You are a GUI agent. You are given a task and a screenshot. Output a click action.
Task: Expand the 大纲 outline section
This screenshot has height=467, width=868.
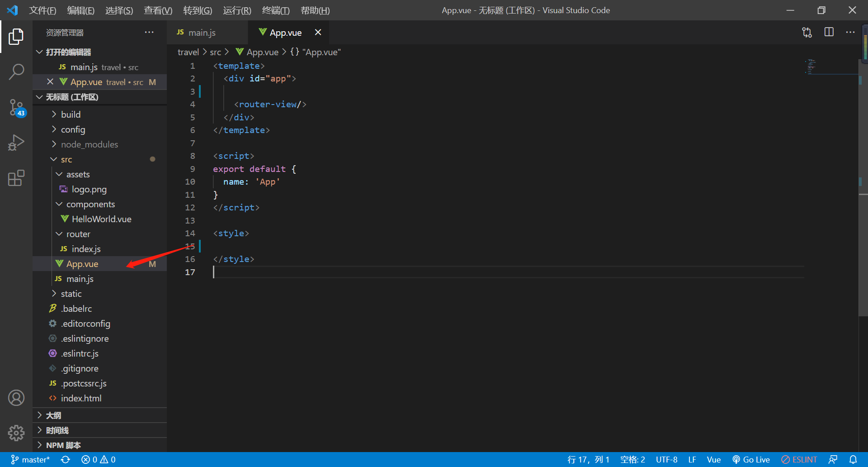click(99, 415)
